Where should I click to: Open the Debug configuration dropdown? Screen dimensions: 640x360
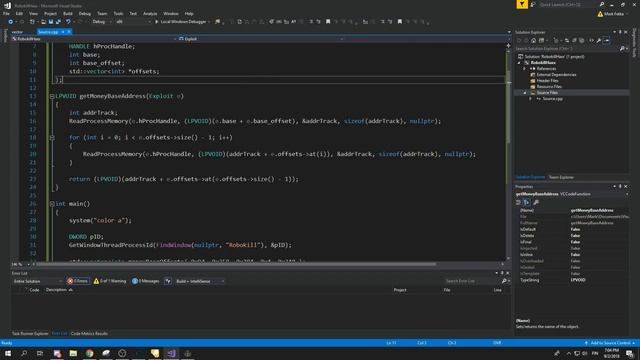(101, 22)
